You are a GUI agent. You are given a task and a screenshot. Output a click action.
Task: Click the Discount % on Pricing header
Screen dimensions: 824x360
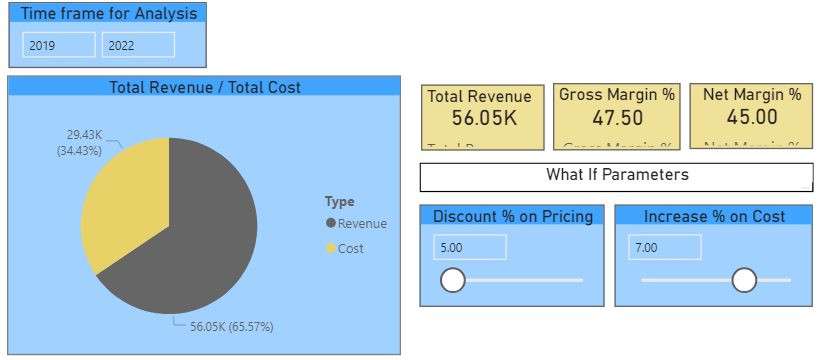pyautogui.click(x=512, y=216)
